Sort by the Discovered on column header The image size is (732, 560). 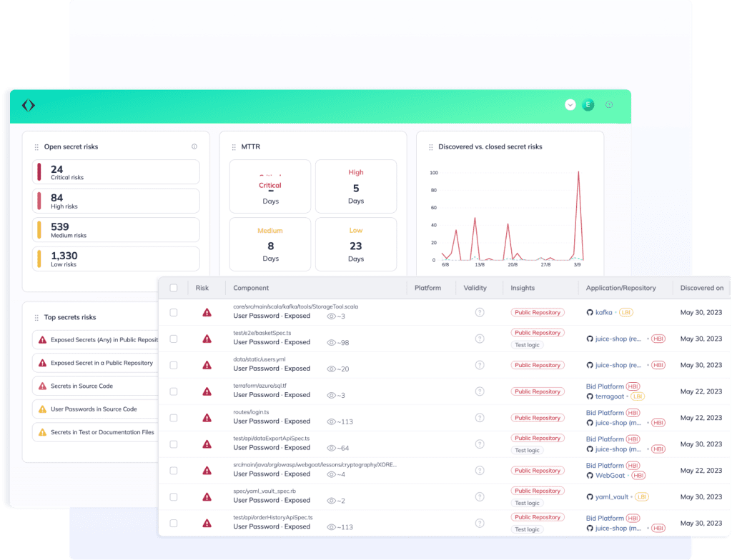pos(701,288)
